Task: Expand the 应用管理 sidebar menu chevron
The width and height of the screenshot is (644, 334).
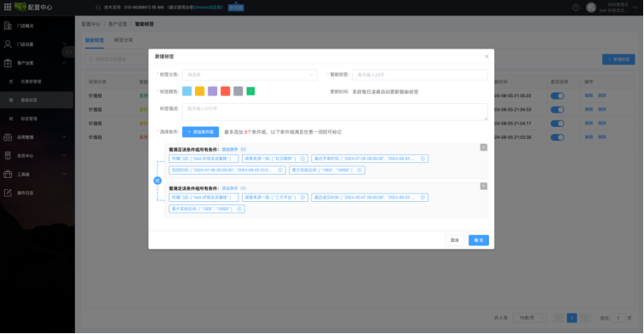Action: 65,137
